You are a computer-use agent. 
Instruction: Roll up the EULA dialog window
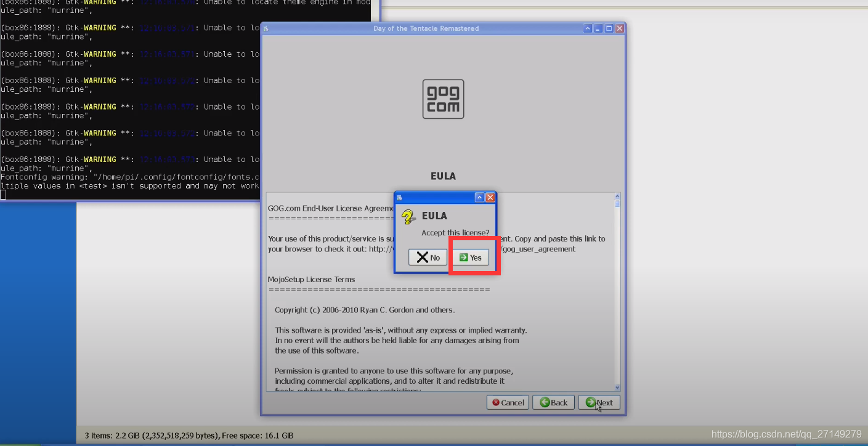click(480, 197)
